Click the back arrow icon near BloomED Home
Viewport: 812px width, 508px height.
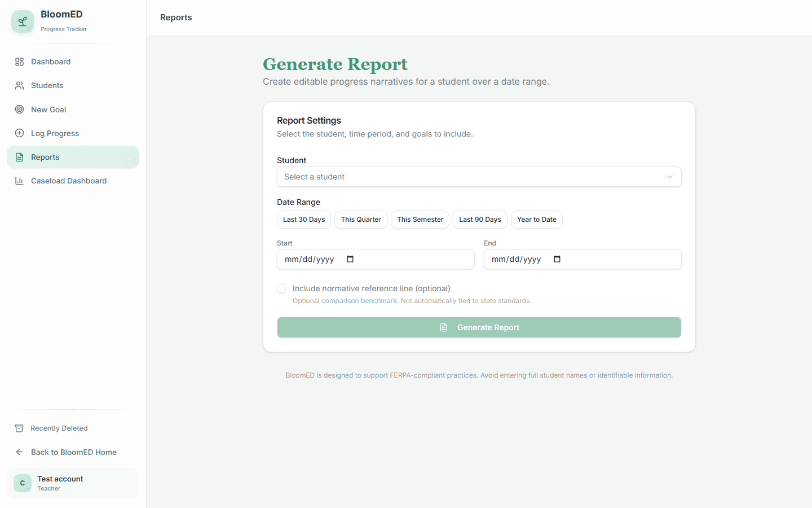click(x=19, y=452)
